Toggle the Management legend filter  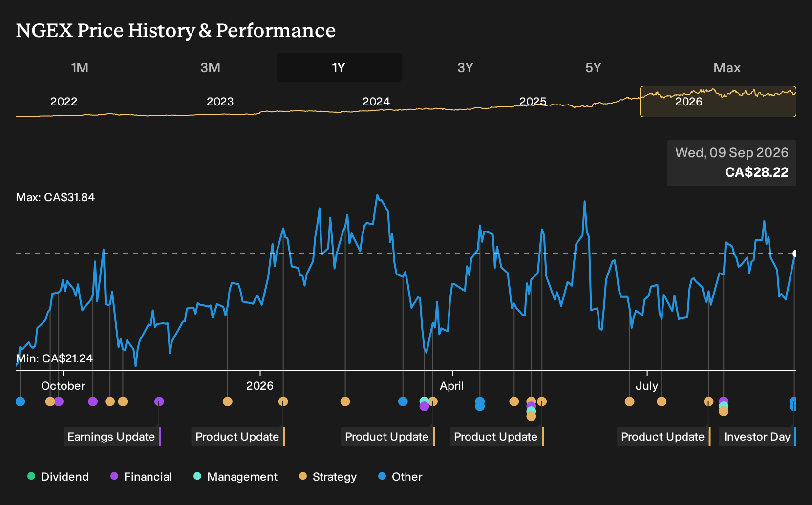235,476
